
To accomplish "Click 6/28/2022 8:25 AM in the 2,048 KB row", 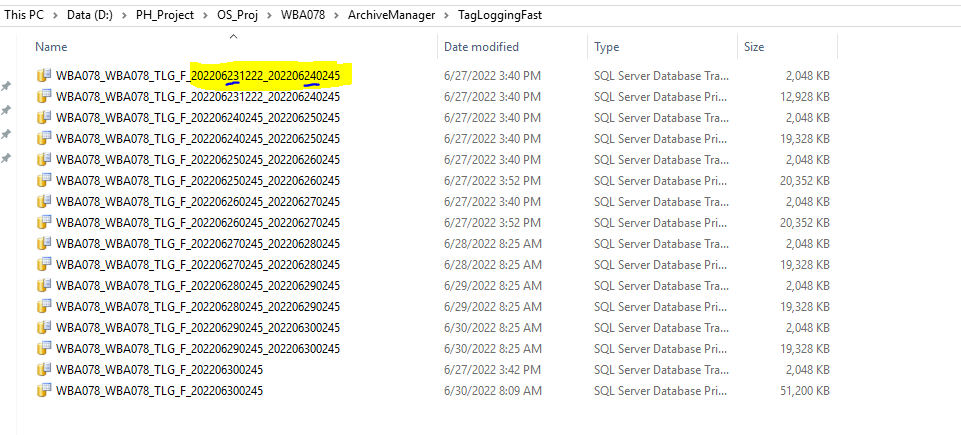I will 493,244.
